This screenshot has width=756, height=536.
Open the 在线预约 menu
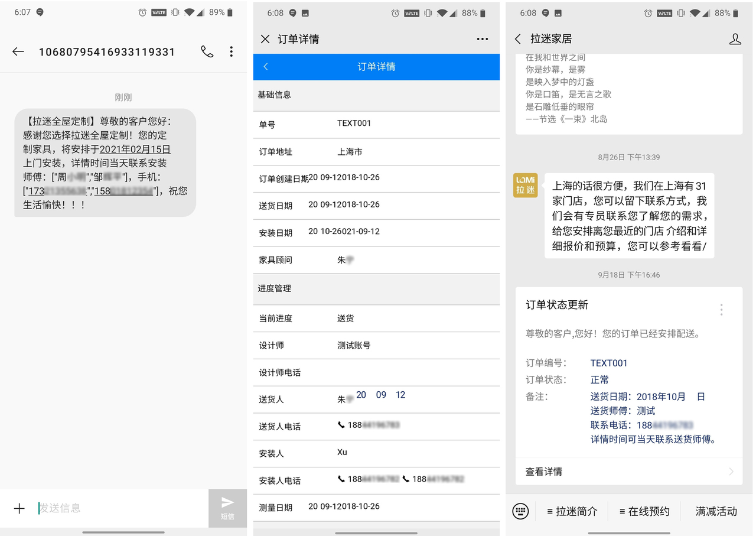pos(644,511)
